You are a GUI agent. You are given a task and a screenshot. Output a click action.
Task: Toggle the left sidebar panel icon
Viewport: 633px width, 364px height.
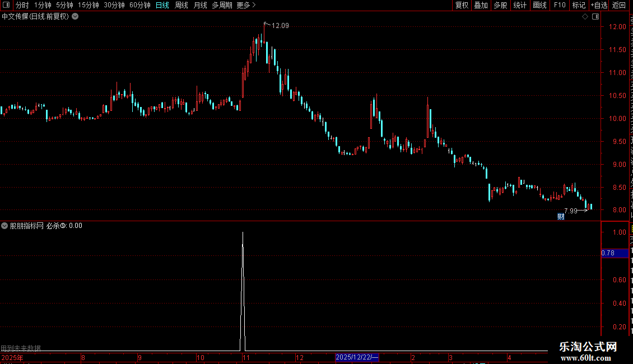pos(6,5)
